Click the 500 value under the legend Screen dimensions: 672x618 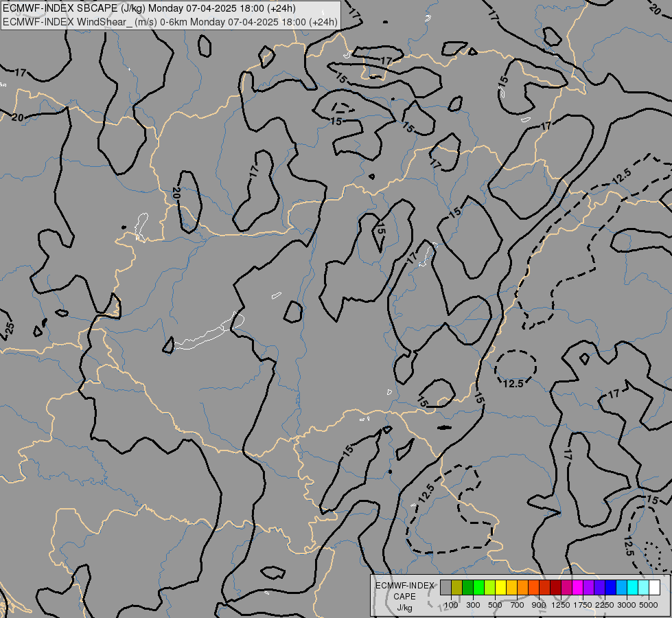click(495, 605)
